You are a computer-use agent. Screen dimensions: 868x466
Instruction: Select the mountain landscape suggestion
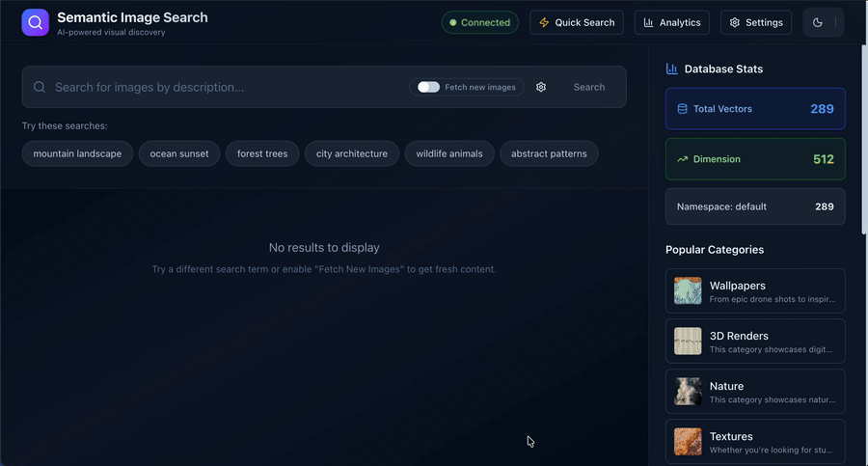point(77,153)
